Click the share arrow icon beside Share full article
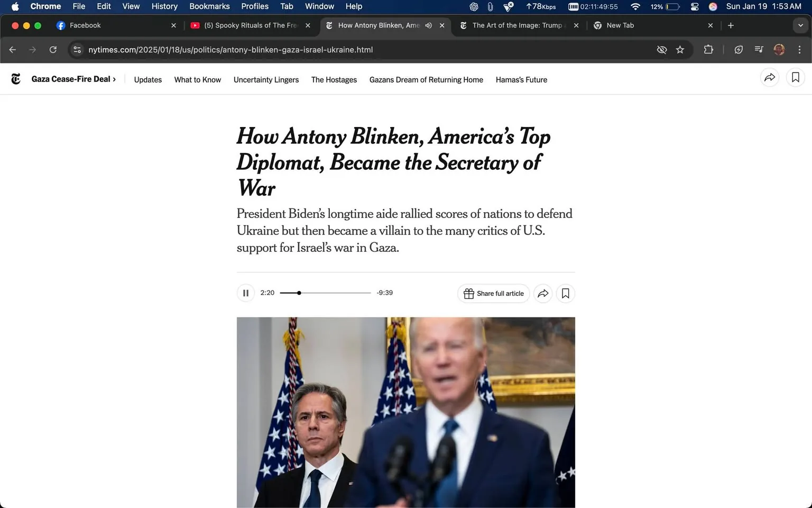 pyautogui.click(x=543, y=294)
